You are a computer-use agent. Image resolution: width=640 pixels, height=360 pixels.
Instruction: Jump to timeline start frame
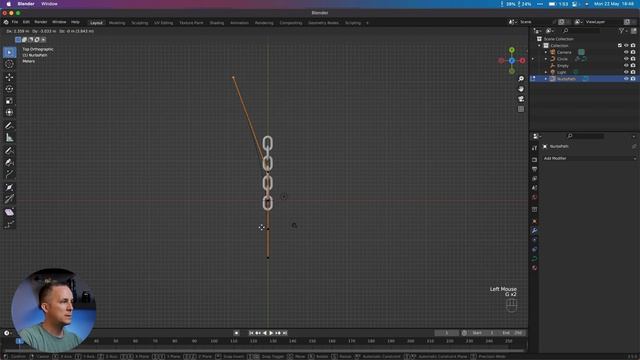tap(251, 333)
